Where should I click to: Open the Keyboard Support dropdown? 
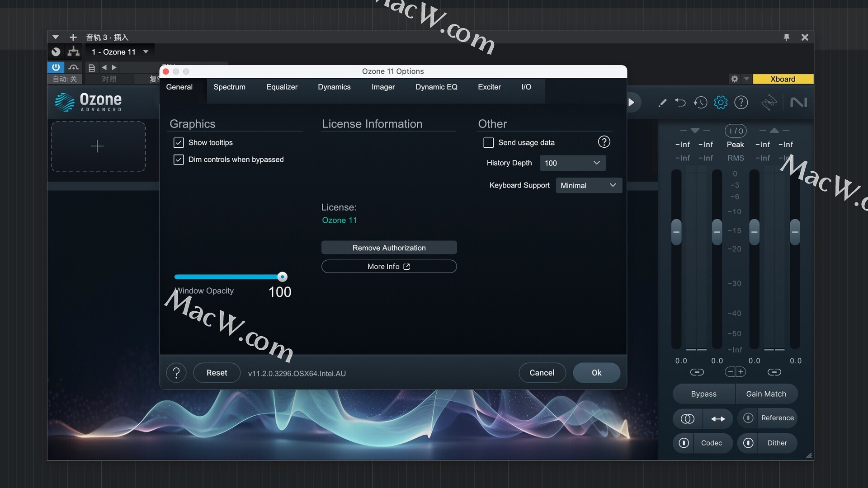[589, 185]
